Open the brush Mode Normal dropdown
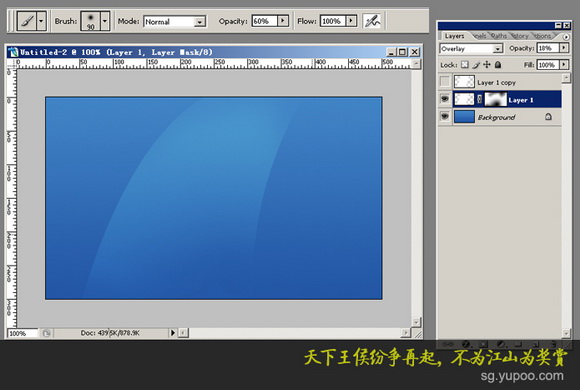 [175, 21]
